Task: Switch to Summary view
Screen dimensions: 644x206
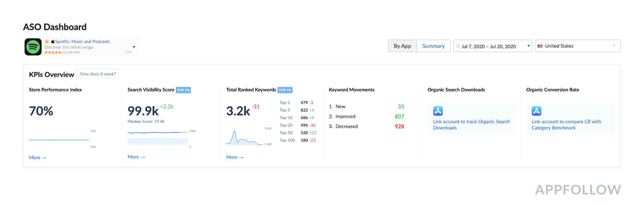Action: 433,46
